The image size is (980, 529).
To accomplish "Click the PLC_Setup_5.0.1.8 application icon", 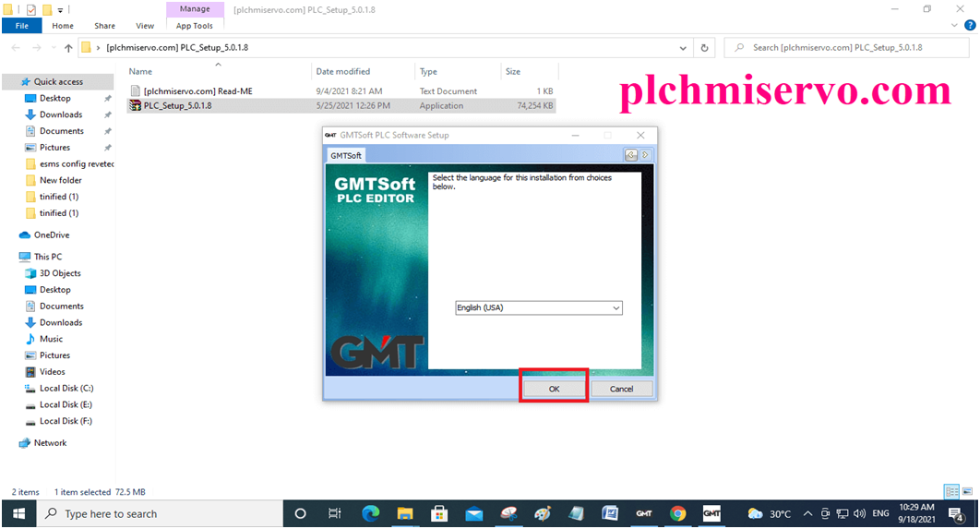I will [135, 106].
